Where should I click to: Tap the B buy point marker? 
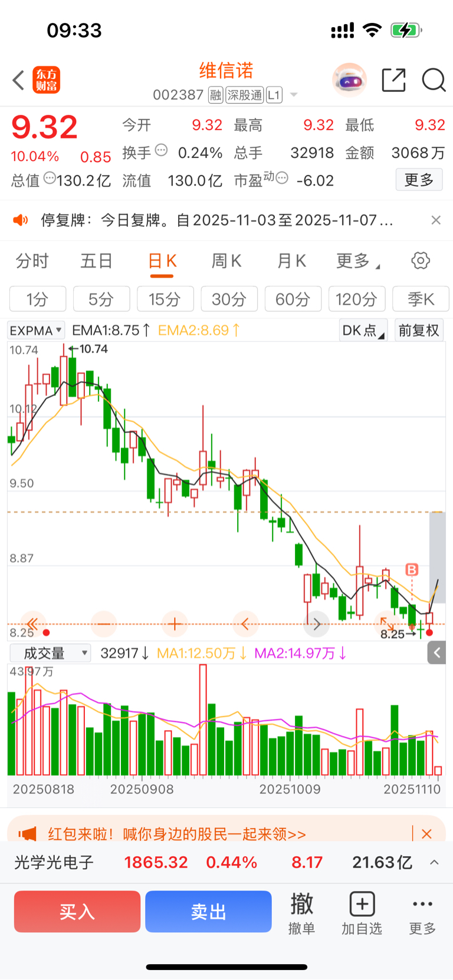tap(412, 570)
